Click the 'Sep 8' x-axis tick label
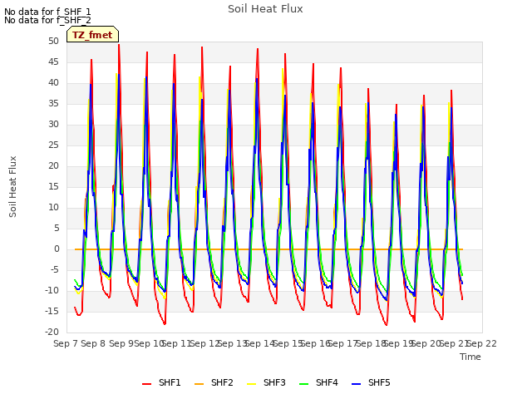Image resolution: width=532 pixels, height=399 pixels. click(x=93, y=343)
